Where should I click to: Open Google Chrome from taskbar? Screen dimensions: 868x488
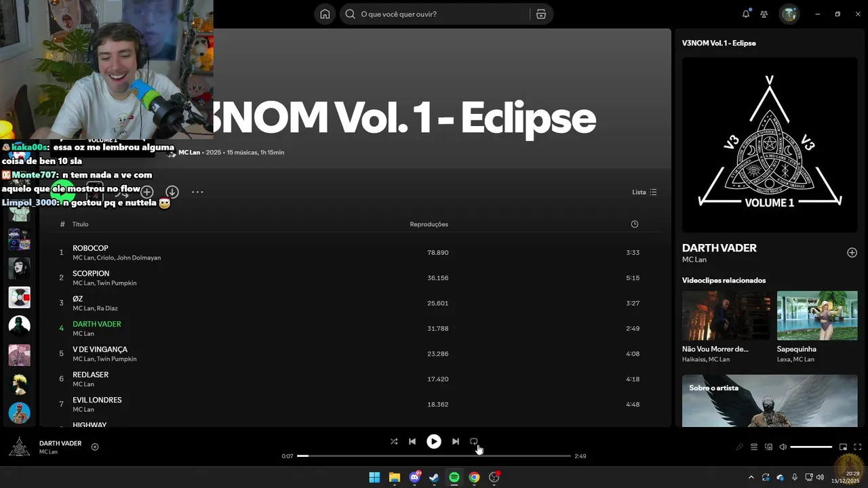tap(474, 477)
